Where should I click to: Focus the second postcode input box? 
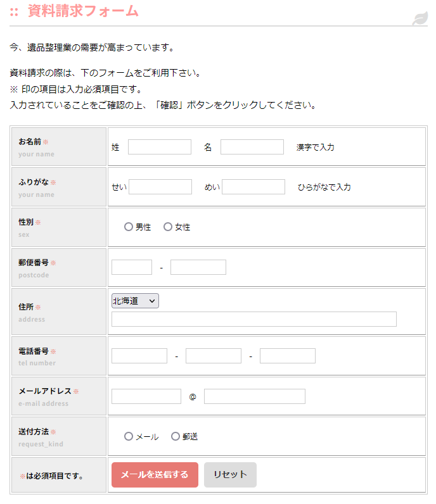point(198,267)
